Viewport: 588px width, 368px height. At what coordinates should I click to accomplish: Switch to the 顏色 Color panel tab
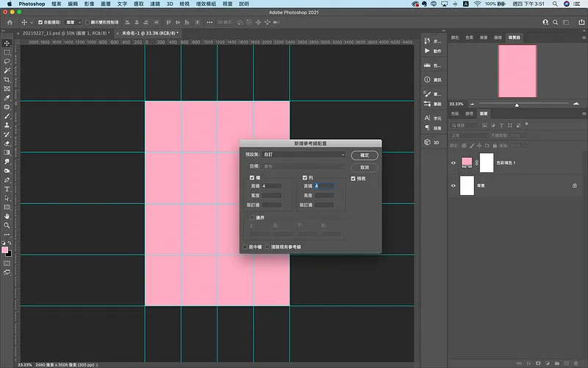[x=455, y=38]
